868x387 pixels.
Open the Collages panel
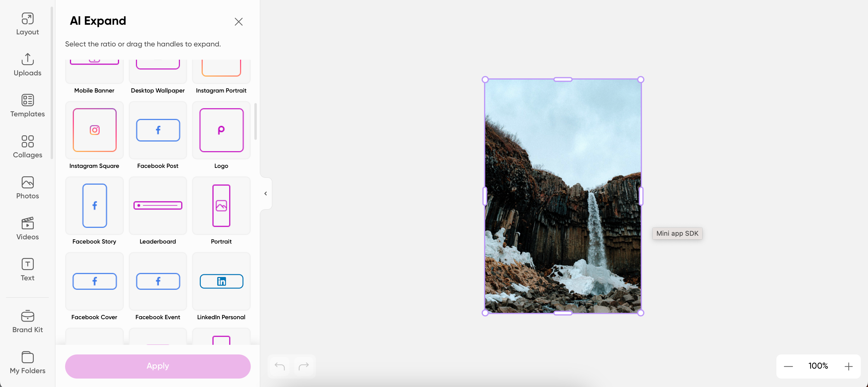tap(27, 147)
